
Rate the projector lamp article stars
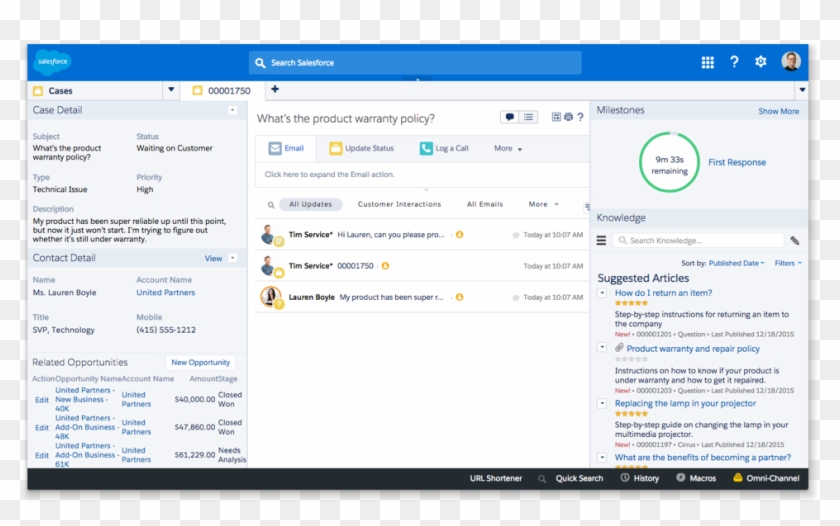click(x=632, y=414)
